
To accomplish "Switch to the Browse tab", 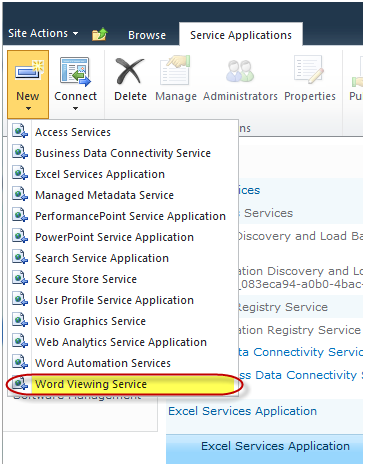I will (147, 35).
